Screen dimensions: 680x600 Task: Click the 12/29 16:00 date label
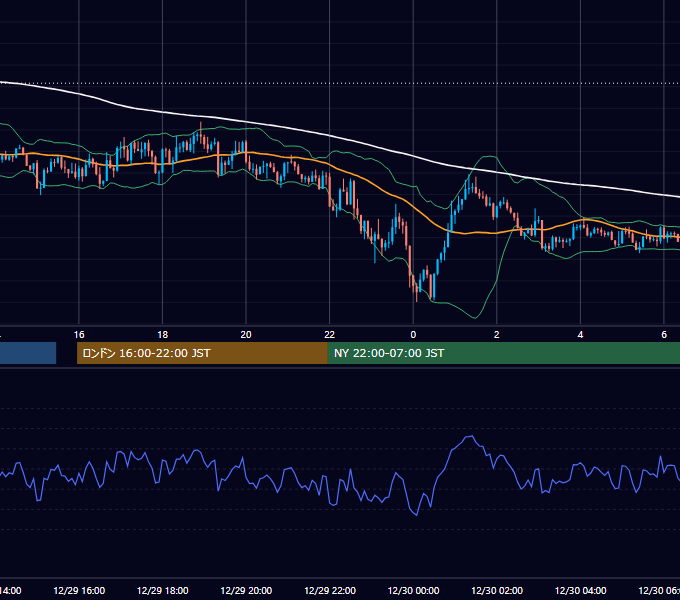[x=79, y=590]
